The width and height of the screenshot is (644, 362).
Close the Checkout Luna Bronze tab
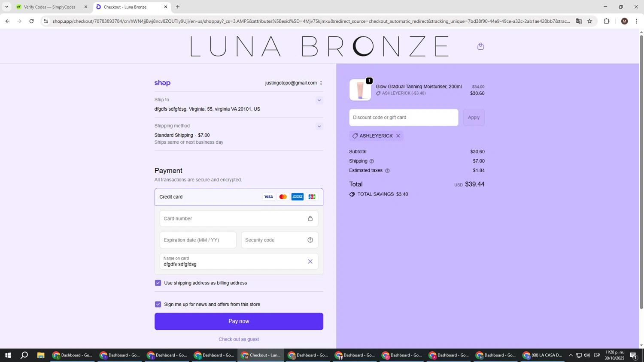(166, 7)
